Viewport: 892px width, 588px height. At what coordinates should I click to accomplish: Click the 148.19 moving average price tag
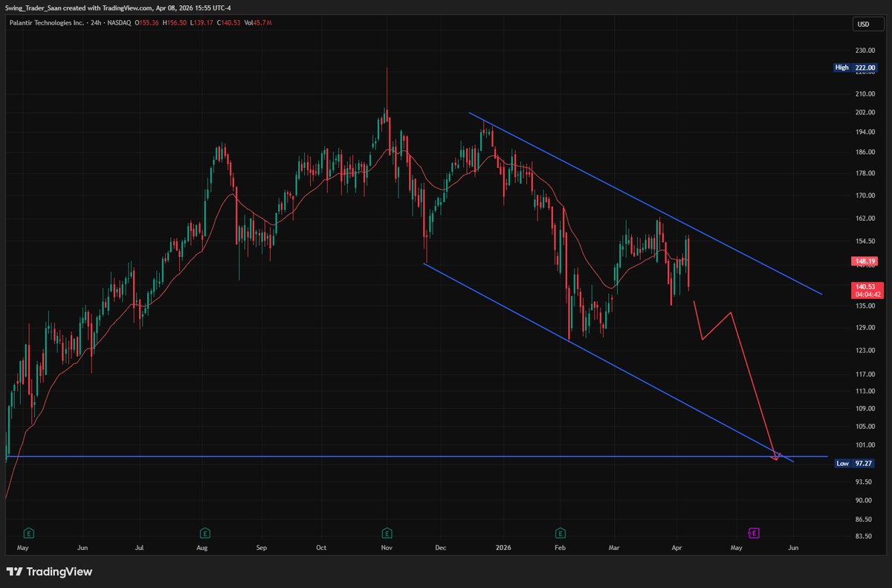point(864,261)
